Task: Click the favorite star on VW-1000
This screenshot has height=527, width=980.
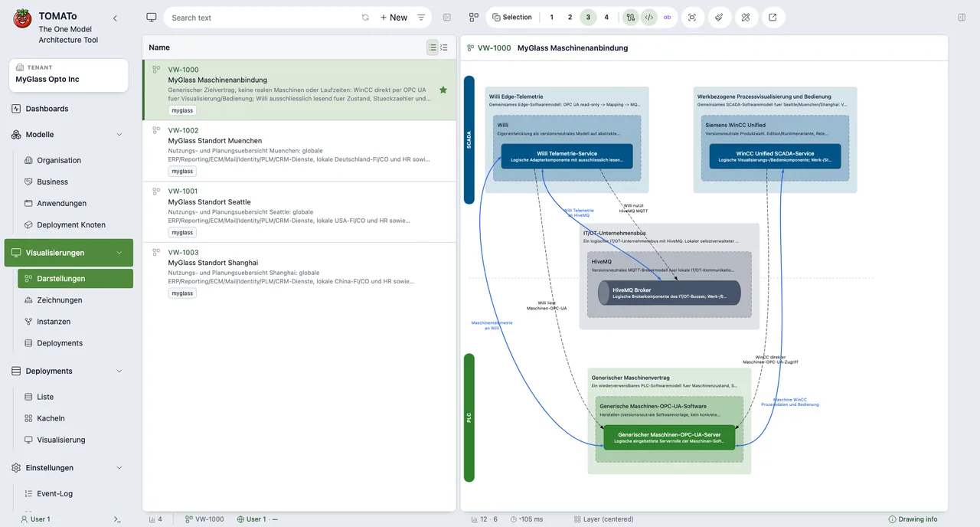Action: point(443,90)
